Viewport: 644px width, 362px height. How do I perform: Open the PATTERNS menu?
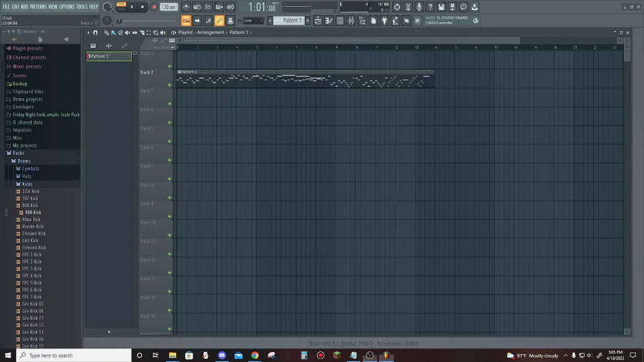[x=38, y=6]
